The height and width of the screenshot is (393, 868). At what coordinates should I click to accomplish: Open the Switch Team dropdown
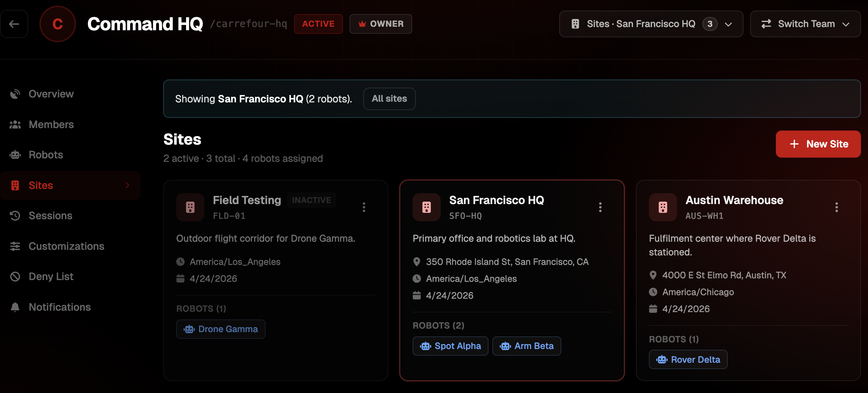(805, 24)
